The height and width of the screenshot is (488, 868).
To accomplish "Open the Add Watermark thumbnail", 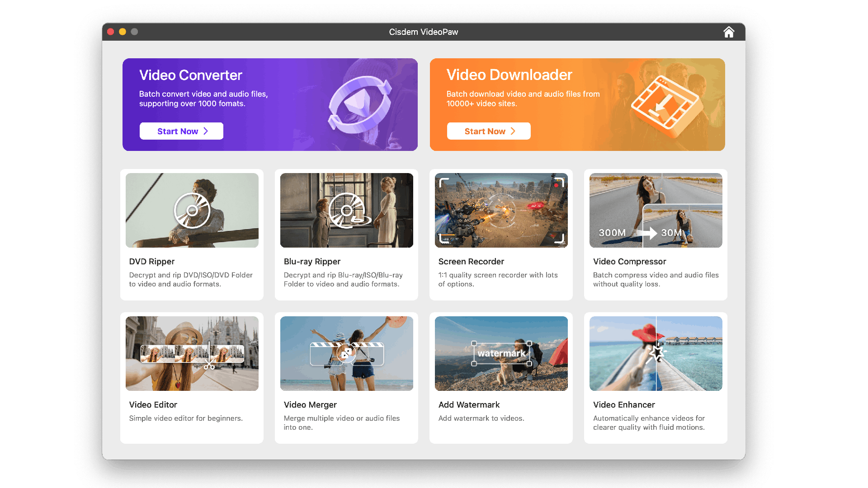I will [501, 353].
